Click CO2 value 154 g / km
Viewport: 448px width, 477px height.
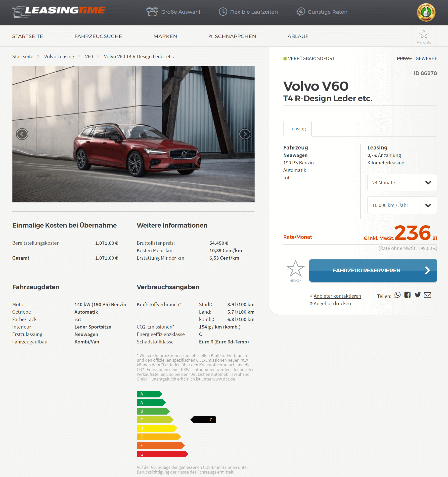pyautogui.click(x=220, y=327)
